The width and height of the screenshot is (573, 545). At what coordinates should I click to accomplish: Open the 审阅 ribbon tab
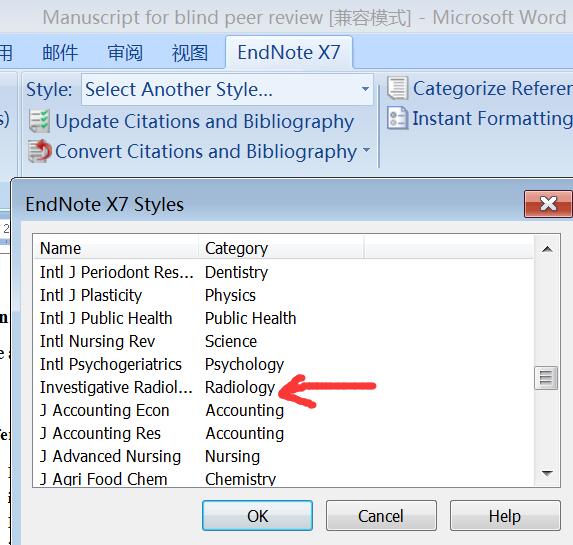tap(125, 53)
